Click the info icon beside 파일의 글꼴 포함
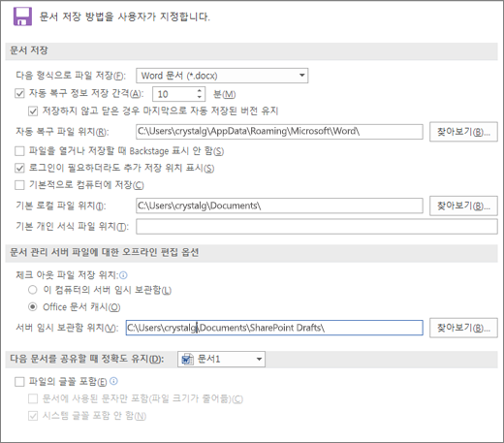Viewport: 504px width, 443px height. pos(113,381)
